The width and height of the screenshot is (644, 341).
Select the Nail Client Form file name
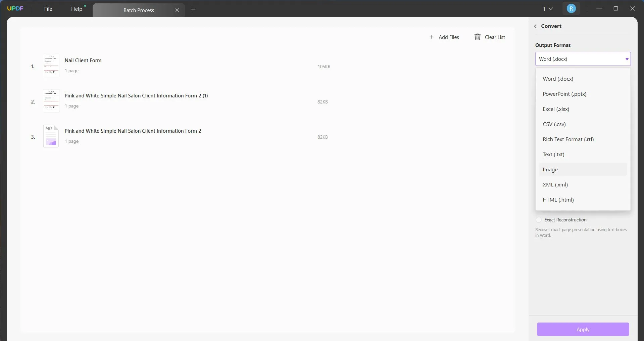pyautogui.click(x=83, y=60)
